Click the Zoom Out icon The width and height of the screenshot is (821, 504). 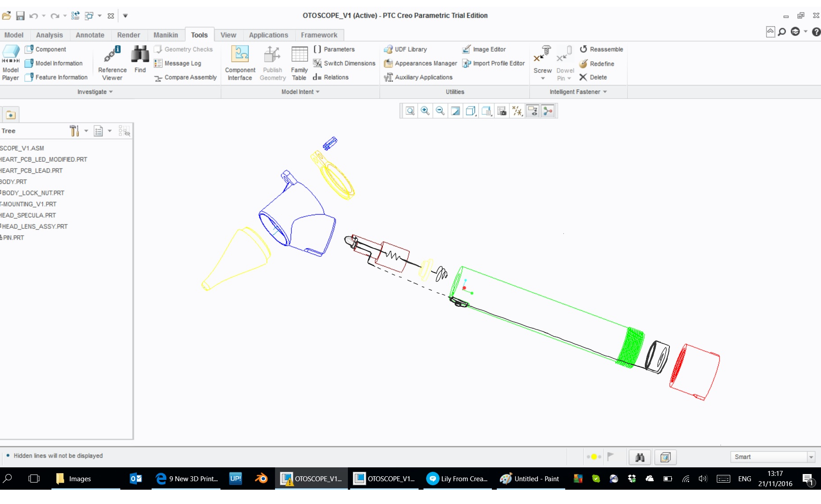(x=440, y=111)
